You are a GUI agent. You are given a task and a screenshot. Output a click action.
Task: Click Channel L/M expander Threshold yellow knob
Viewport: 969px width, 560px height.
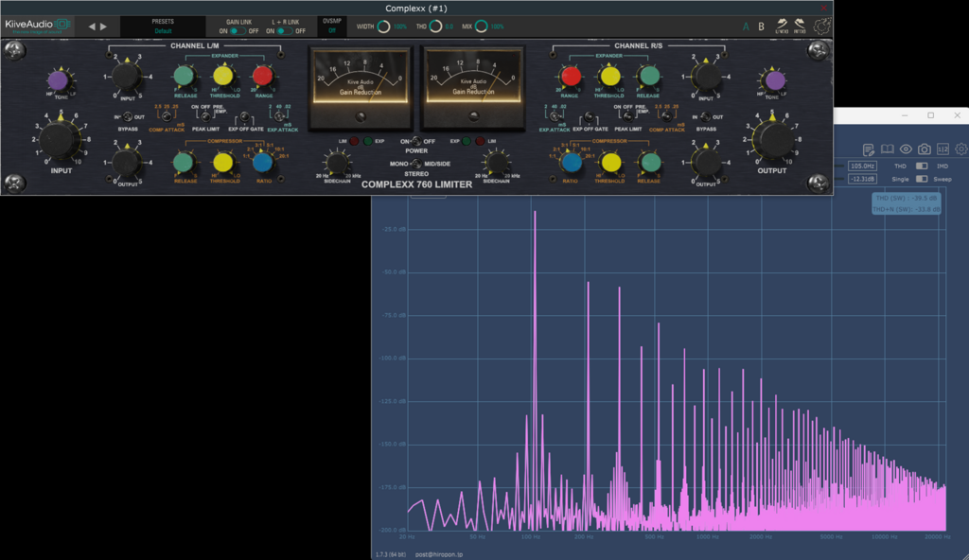tap(223, 76)
